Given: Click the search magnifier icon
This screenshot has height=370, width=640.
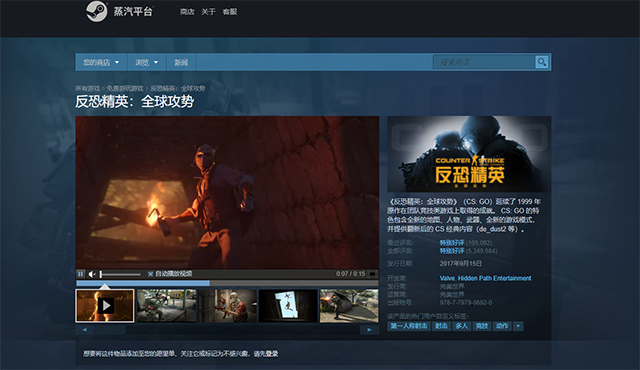Looking at the screenshot, I should (542, 62).
